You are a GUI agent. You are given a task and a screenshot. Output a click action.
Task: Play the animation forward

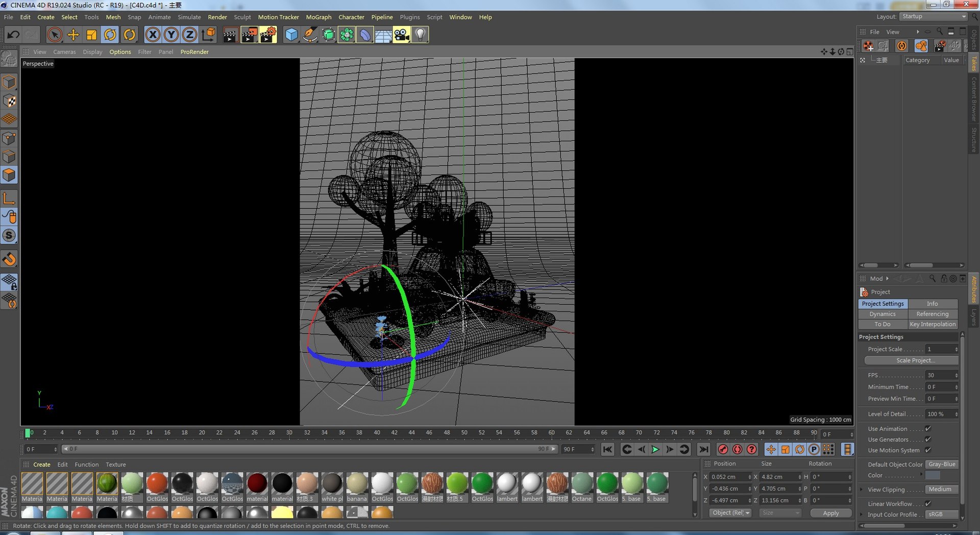[655, 449]
